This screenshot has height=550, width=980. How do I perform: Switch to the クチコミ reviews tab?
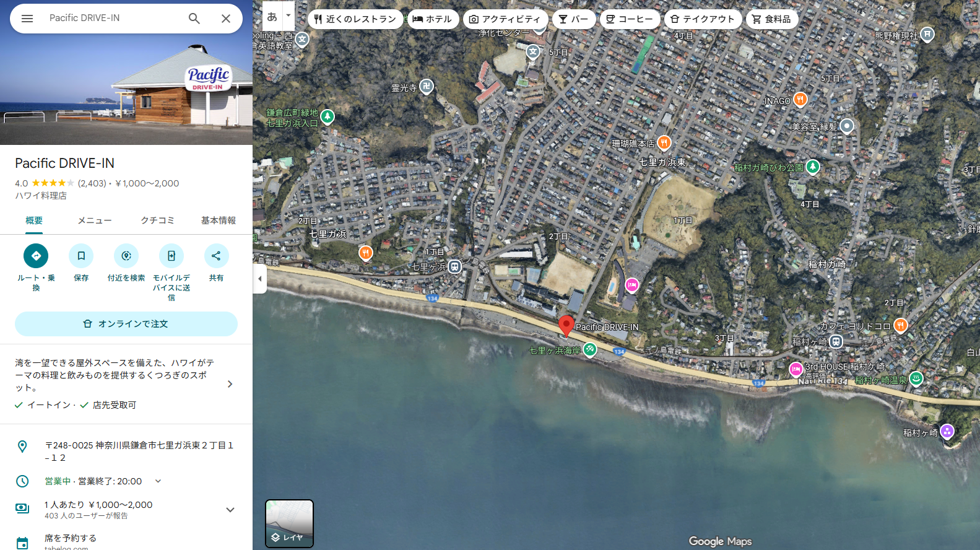pos(157,220)
